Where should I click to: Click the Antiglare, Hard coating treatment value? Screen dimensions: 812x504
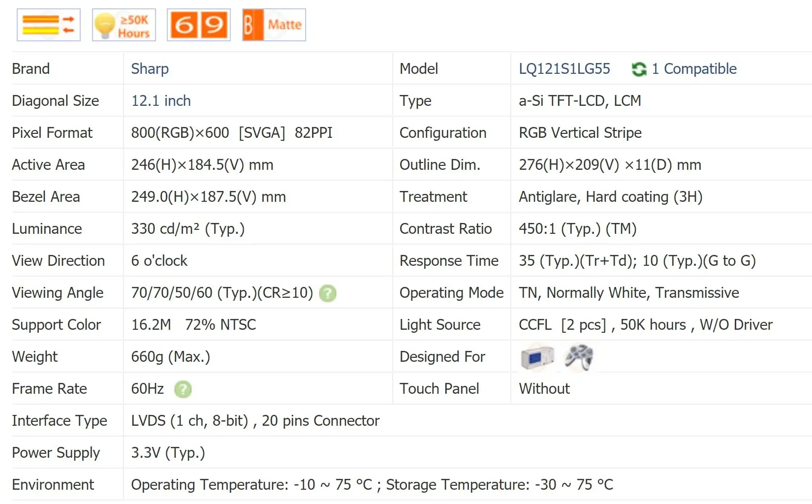610,197
